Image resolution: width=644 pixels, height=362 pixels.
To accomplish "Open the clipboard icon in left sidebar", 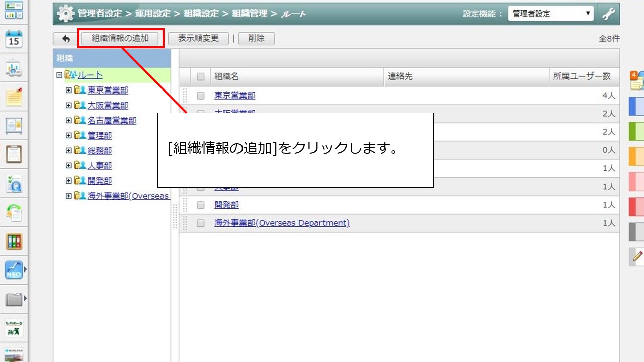I will (x=14, y=154).
